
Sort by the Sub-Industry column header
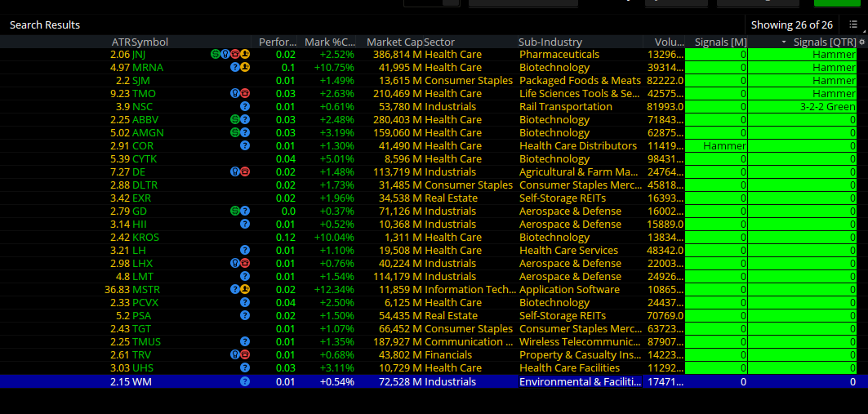click(x=550, y=42)
